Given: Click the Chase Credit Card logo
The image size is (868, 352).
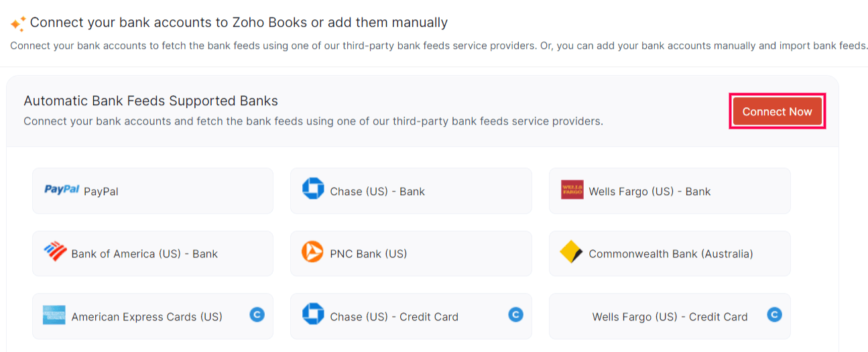Looking at the screenshot, I should click(x=313, y=314).
